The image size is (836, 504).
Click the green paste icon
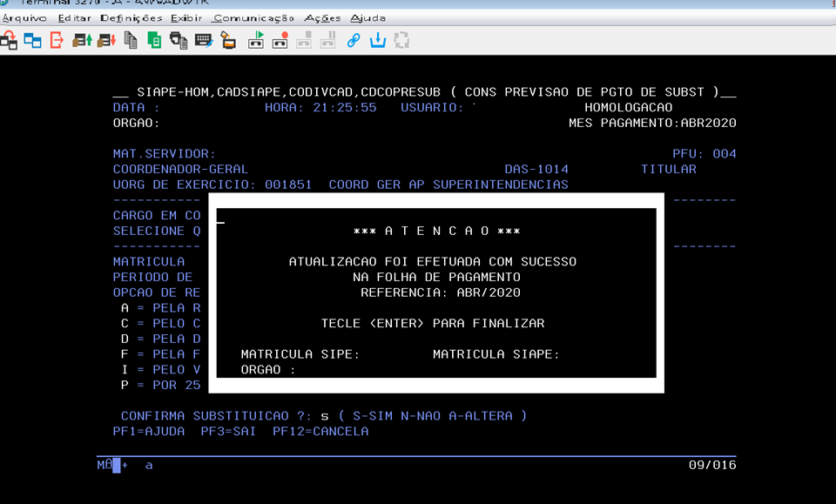tap(154, 39)
